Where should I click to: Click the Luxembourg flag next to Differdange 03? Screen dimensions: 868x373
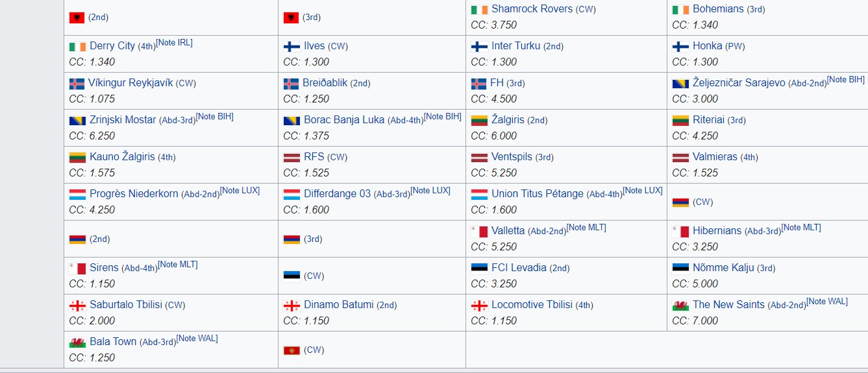pos(291,195)
